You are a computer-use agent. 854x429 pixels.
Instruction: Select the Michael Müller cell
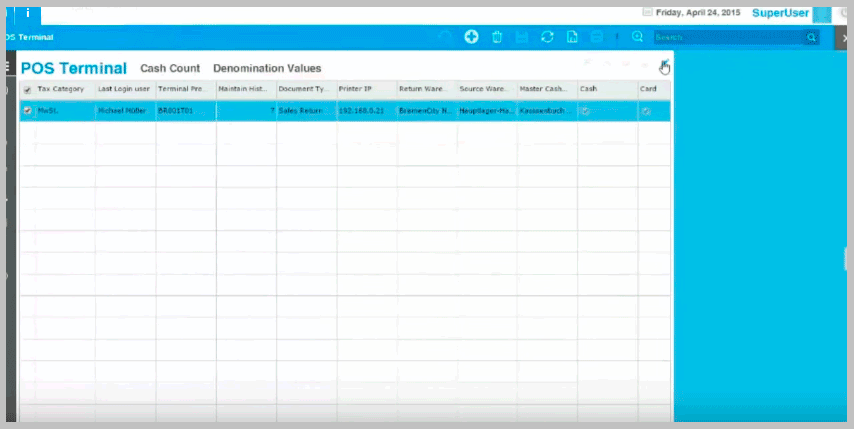tap(126, 111)
